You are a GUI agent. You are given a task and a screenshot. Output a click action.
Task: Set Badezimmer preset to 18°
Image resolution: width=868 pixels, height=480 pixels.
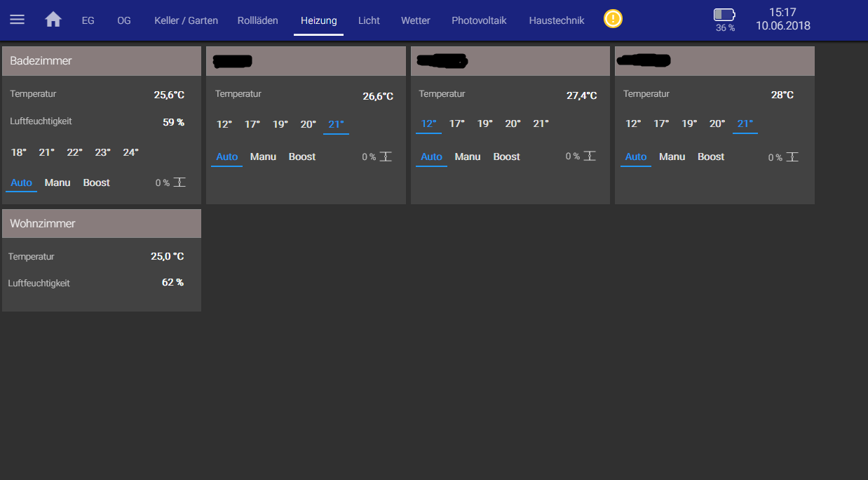pyautogui.click(x=19, y=152)
